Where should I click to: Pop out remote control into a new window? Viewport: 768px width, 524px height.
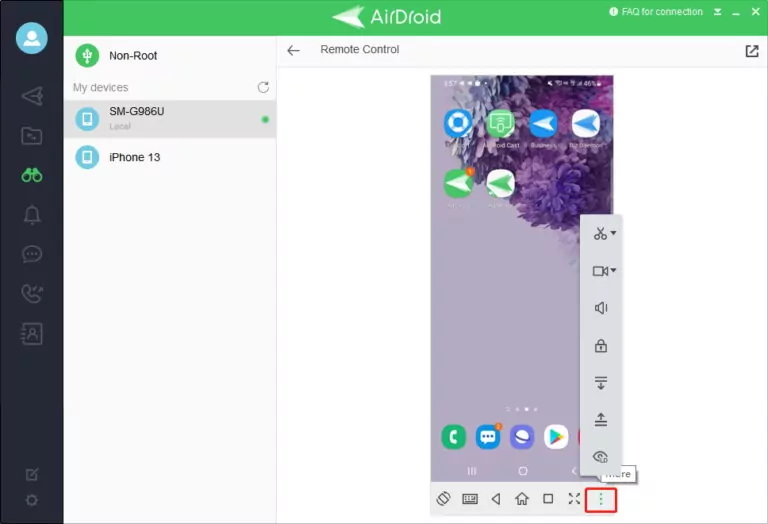pyautogui.click(x=752, y=51)
